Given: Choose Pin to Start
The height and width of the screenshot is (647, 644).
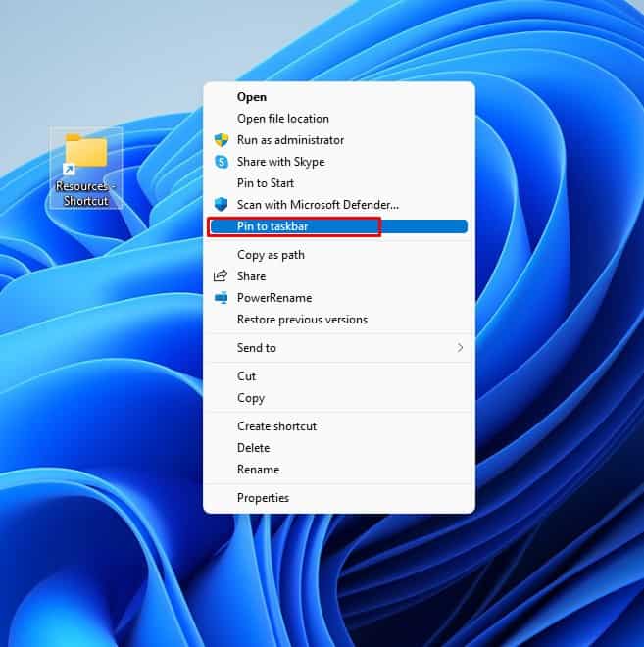Looking at the screenshot, I should 339,183.
